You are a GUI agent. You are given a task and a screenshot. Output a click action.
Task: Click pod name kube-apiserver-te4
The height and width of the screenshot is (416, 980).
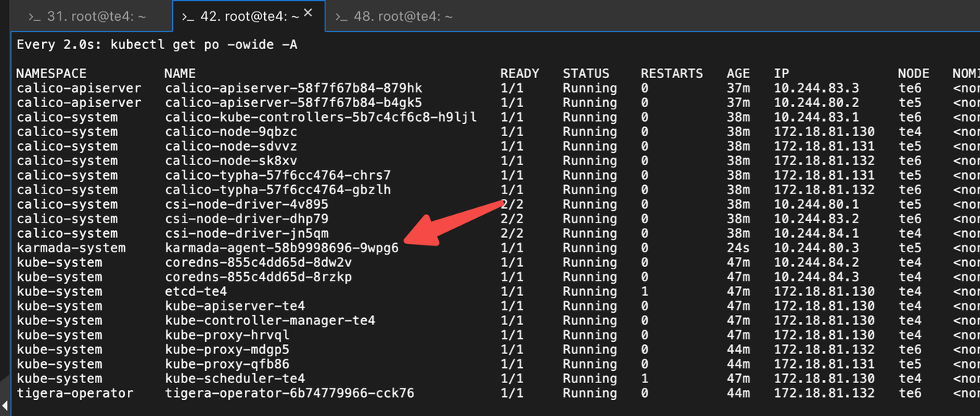point(235,306)
